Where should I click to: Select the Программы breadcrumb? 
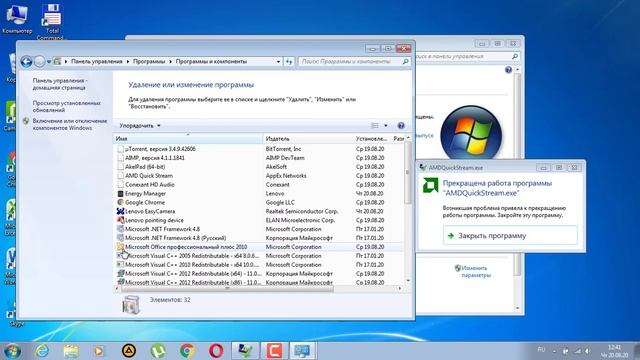(x=149, y=62)
